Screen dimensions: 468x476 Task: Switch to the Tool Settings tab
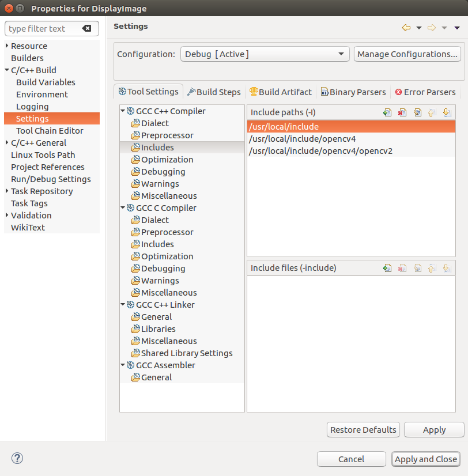(149, 92)
